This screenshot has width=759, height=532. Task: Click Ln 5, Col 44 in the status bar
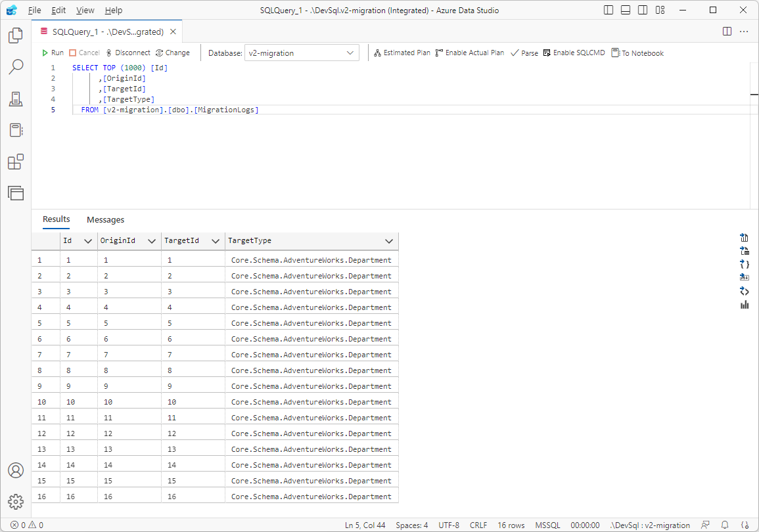(365, 525)
